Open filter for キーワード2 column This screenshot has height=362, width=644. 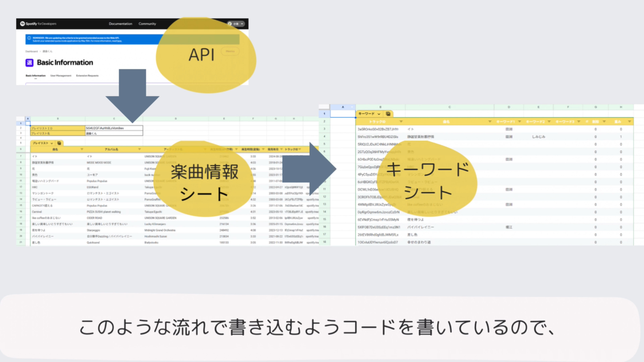(549, 121)
